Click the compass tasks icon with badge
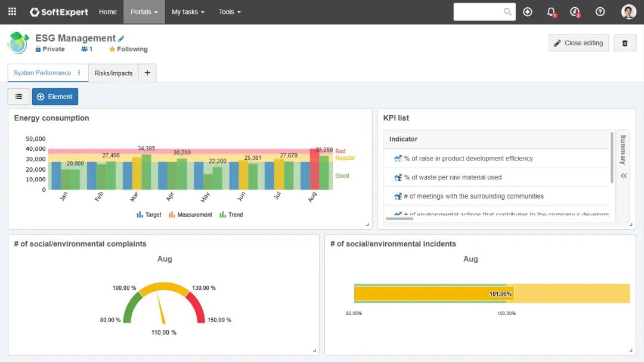Image resolution: width=644 pixels, height=362 pixels. [575, 12]
